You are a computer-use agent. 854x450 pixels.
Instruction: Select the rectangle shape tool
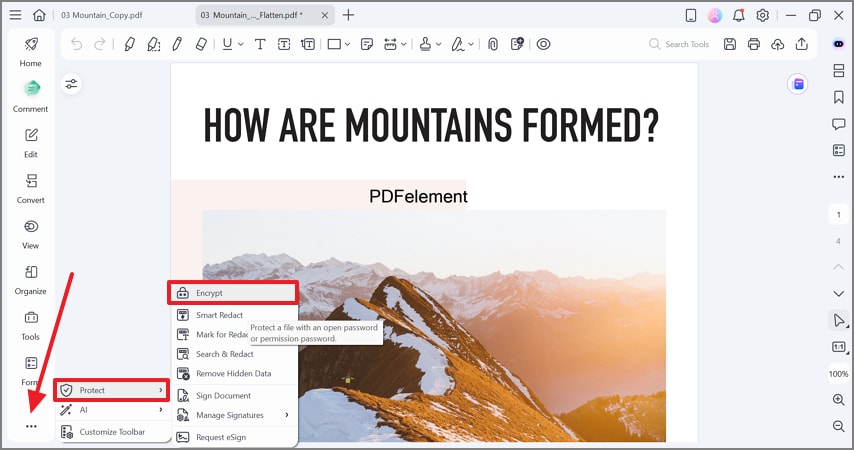pos(334,44)
